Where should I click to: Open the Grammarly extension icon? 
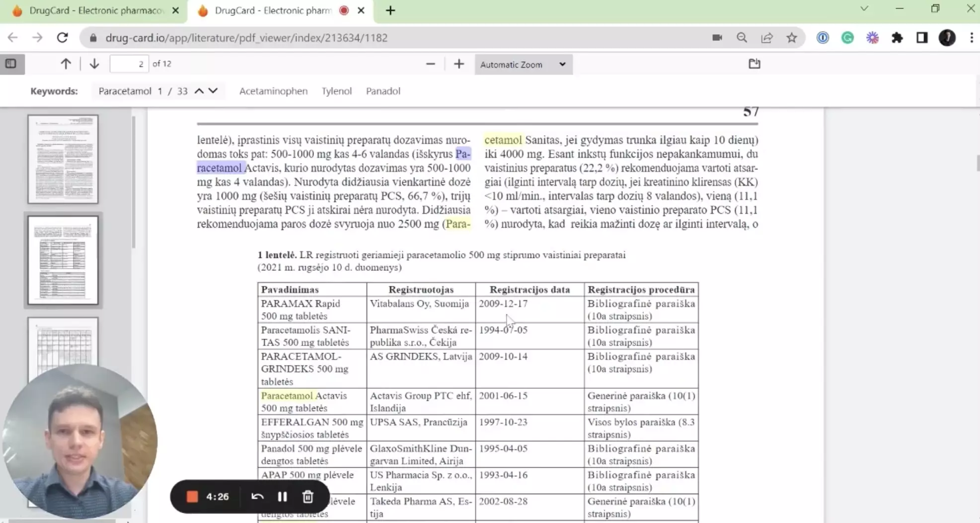click(847, 38)
